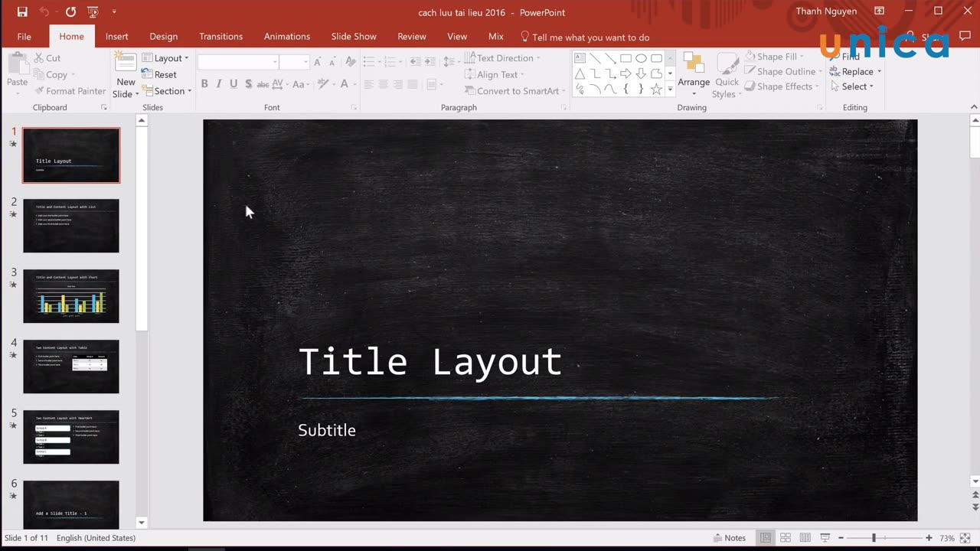Fit slide to current window icon
The height and width of the screenshot is (551, 980).
[x=966, y=538]
